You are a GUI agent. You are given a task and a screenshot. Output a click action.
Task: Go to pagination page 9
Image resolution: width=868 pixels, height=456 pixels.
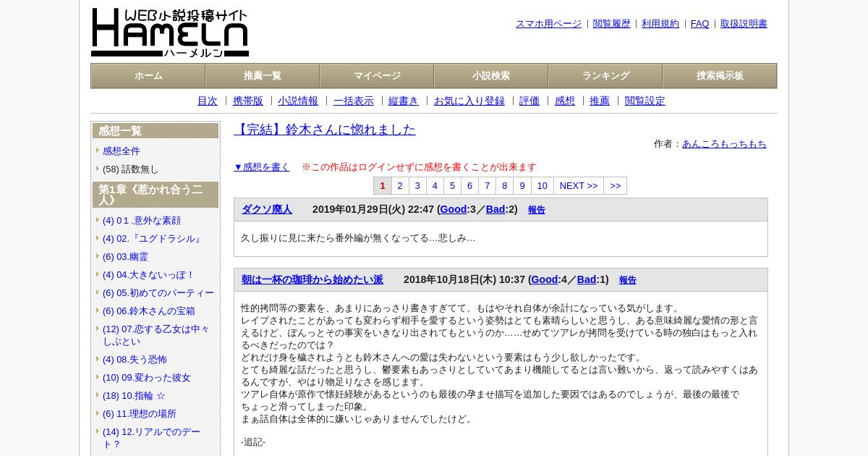[x=522, y=186]
